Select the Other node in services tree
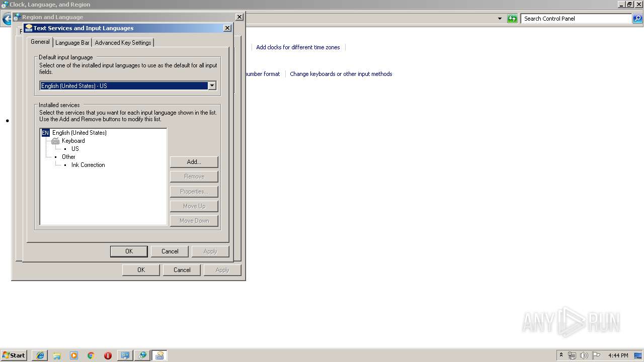Viewport: 644px width, 362px height. (68, 157)
